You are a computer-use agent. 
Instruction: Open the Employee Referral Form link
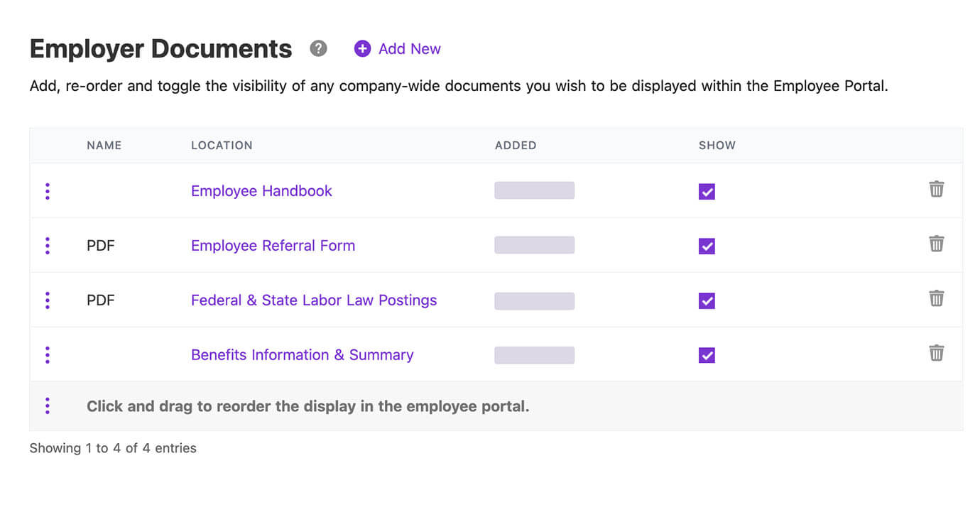(x=273, y=245)
